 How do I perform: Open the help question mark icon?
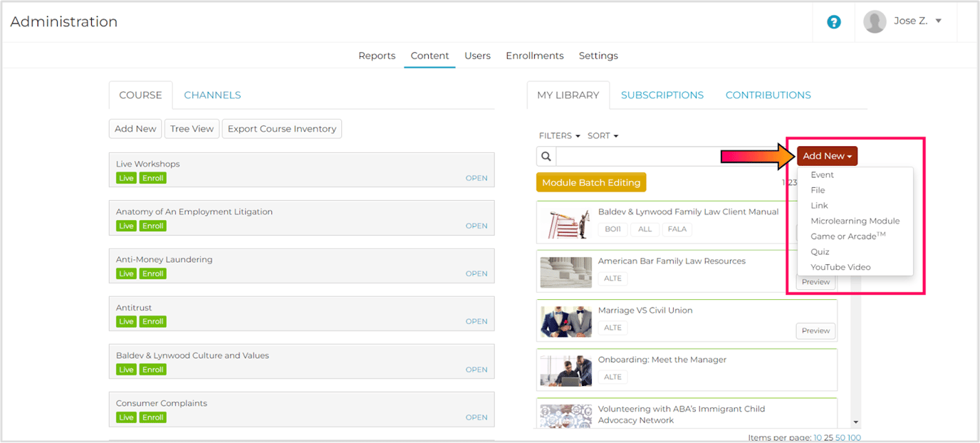pos(834,22)
